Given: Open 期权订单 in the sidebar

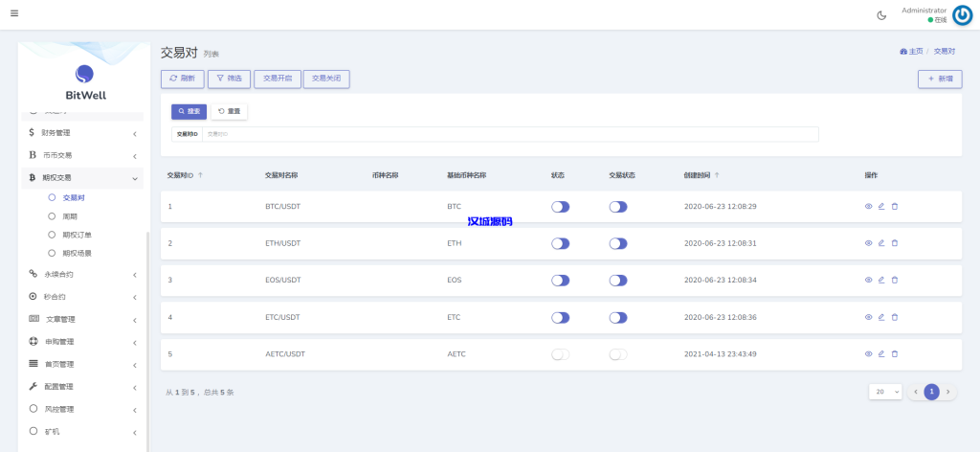Looking at the screenshot, I should [x=77, y=235].
